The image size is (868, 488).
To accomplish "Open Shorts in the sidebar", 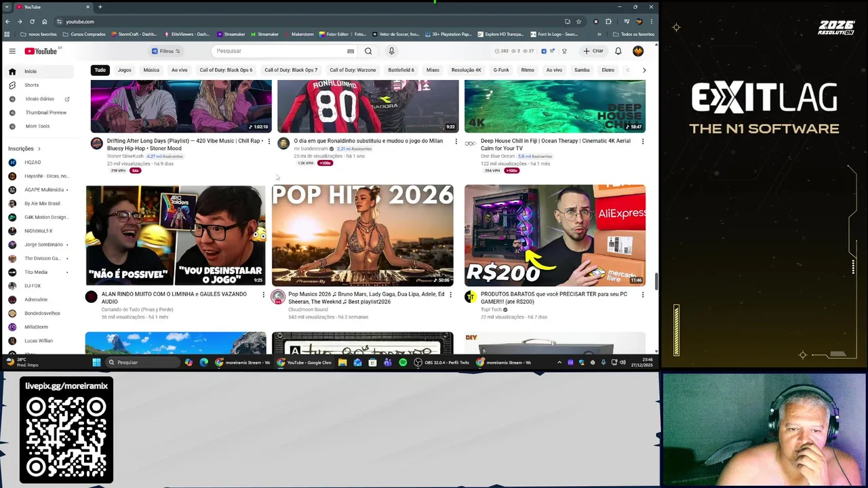I will pos(39,85).
